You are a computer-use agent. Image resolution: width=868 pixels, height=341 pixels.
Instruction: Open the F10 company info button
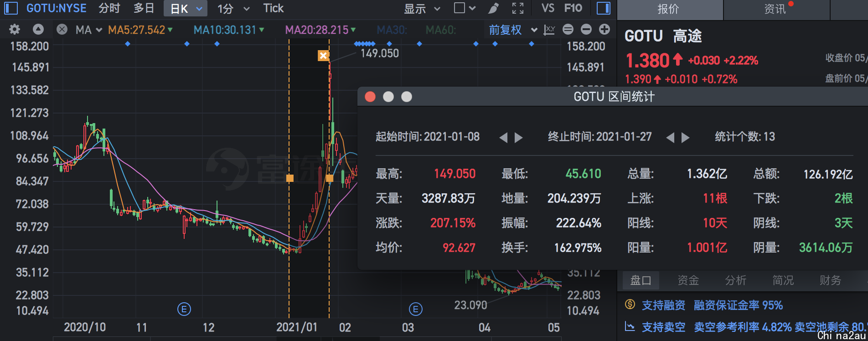pyautogui.click(x=573, y=8)
